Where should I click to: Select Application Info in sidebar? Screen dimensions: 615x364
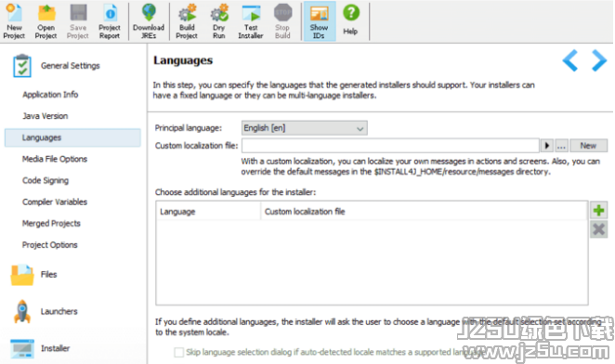[50, 95]
